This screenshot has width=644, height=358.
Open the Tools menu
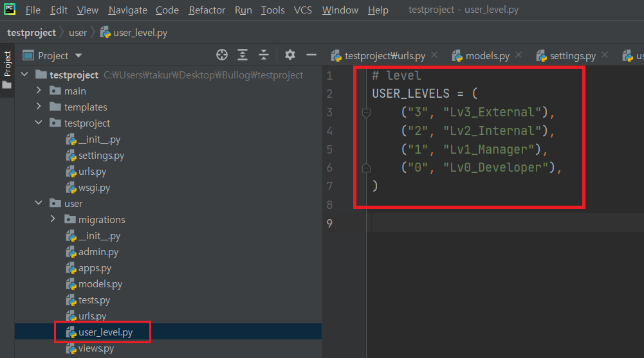(273, 10)
